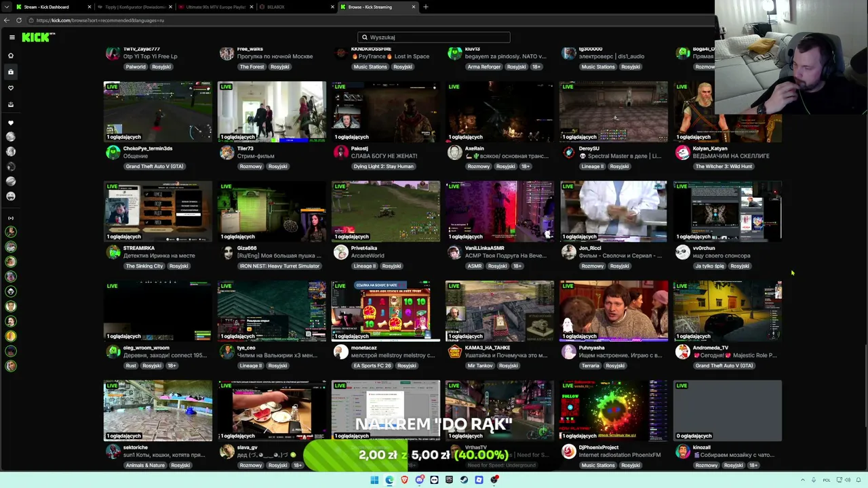Open oleg_wroom_wroom Rust stream thumbnail

158,310
